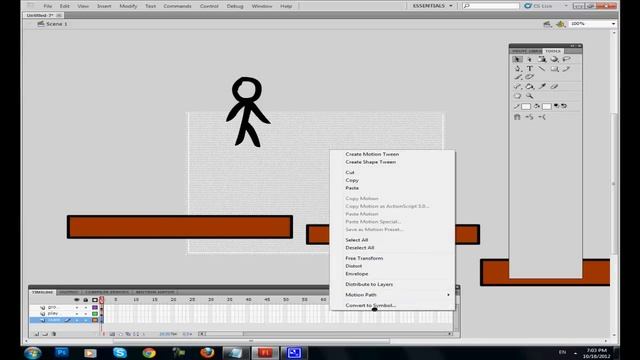Screen dimensions: 640x360
Task: Select the Selection arrow tool
Action: pyautogui.click(x=517, y=60)
